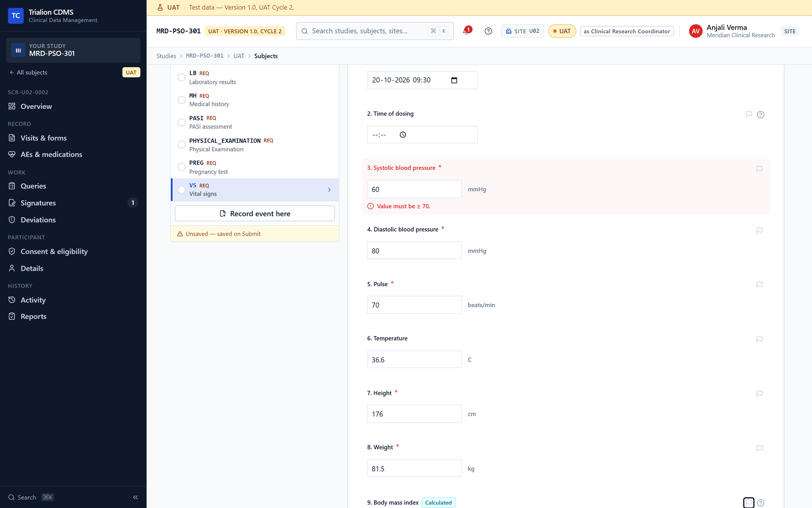
Task: Collapse the sidebar with double chevron
Action: [135, 497]
